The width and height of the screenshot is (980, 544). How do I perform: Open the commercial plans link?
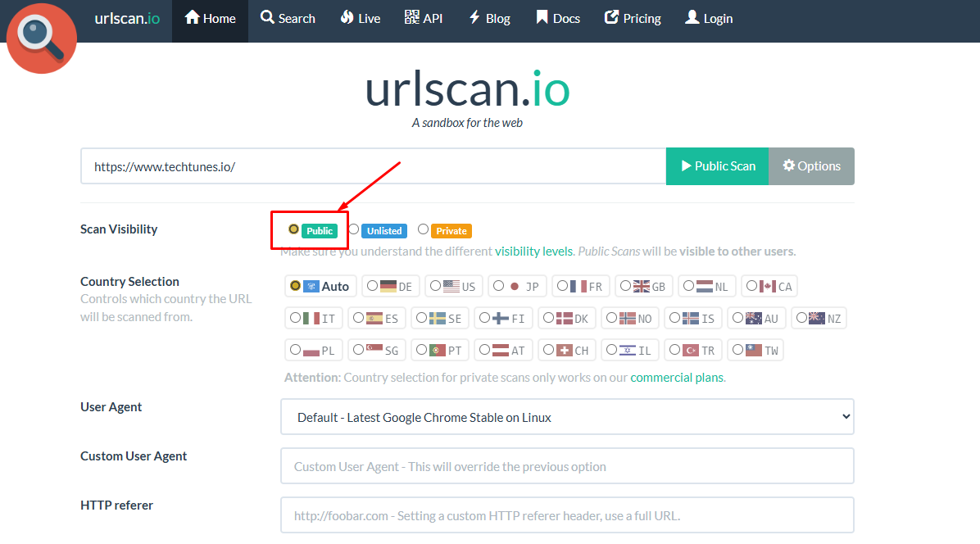678,377
